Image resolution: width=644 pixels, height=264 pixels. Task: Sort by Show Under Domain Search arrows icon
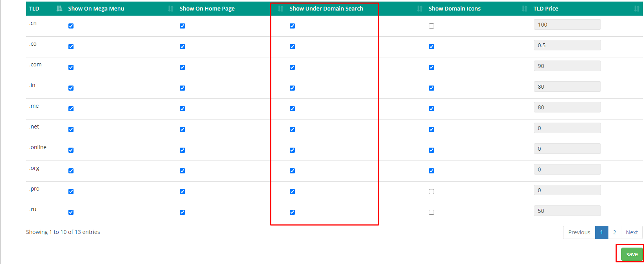pos(420,9)
